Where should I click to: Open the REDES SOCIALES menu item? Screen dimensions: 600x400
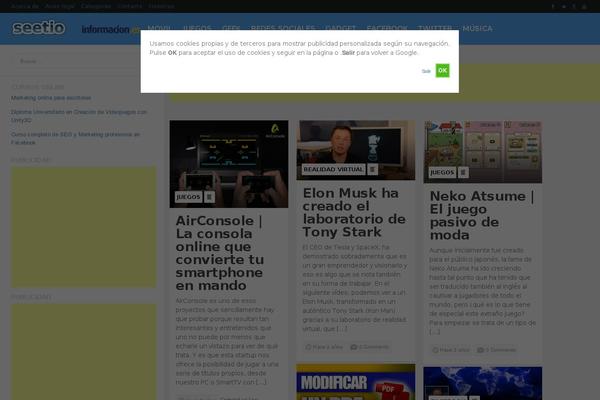point(283,28)
